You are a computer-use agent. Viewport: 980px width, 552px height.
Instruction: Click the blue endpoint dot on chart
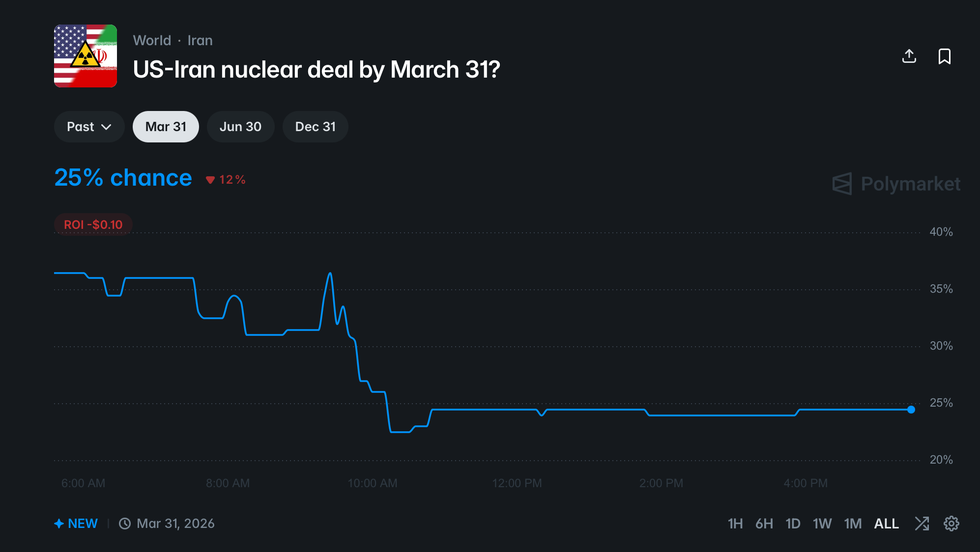tap(911, 410)
